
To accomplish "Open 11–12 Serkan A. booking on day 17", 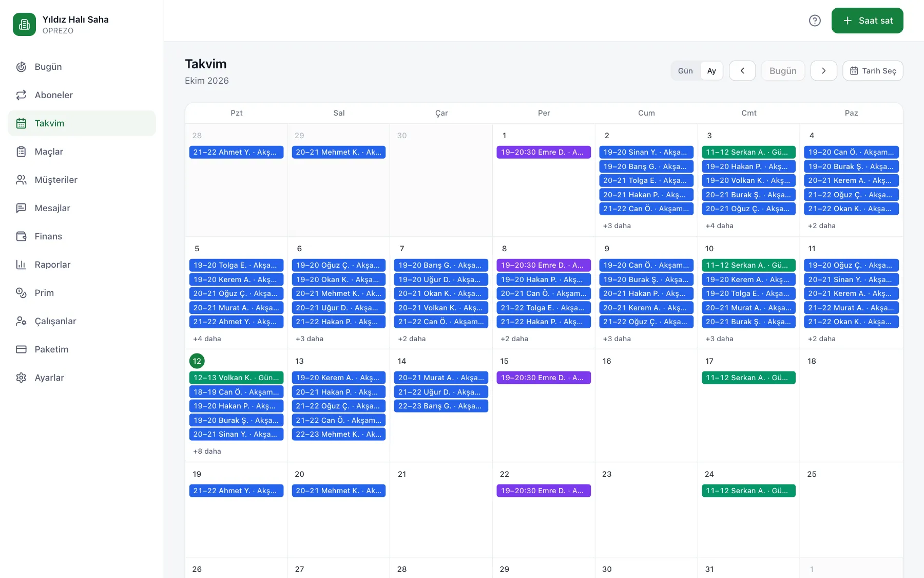I will click(x=748, y=378).
